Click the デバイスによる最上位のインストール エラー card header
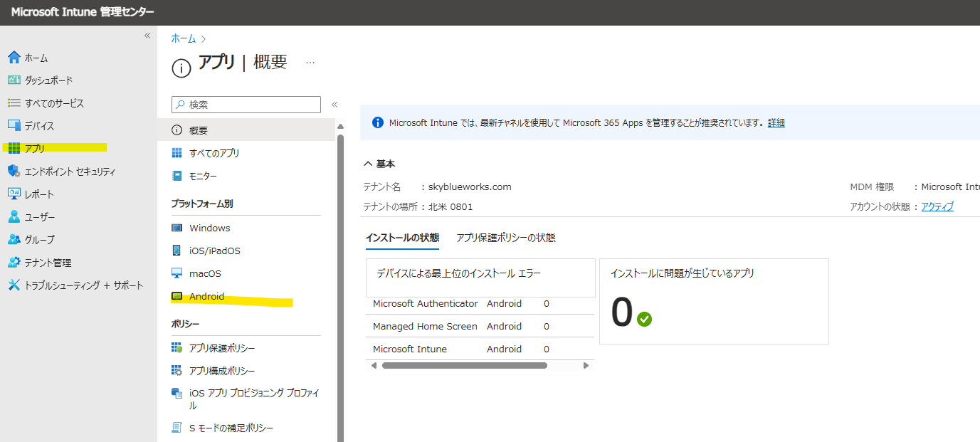 tap(480, 278)
